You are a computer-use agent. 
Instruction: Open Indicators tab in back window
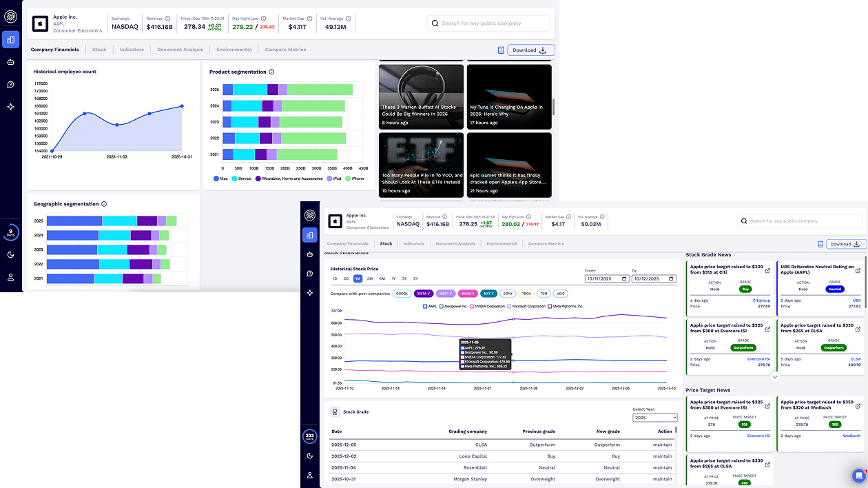click(132, 50)
